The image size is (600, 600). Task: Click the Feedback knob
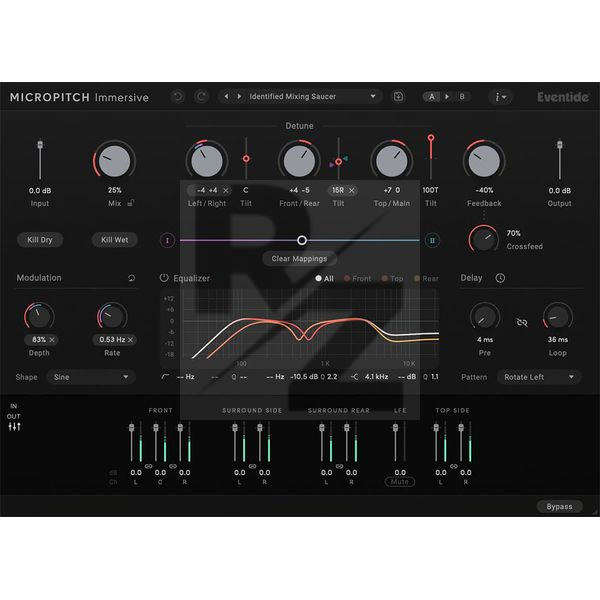[x=484, y=161]
